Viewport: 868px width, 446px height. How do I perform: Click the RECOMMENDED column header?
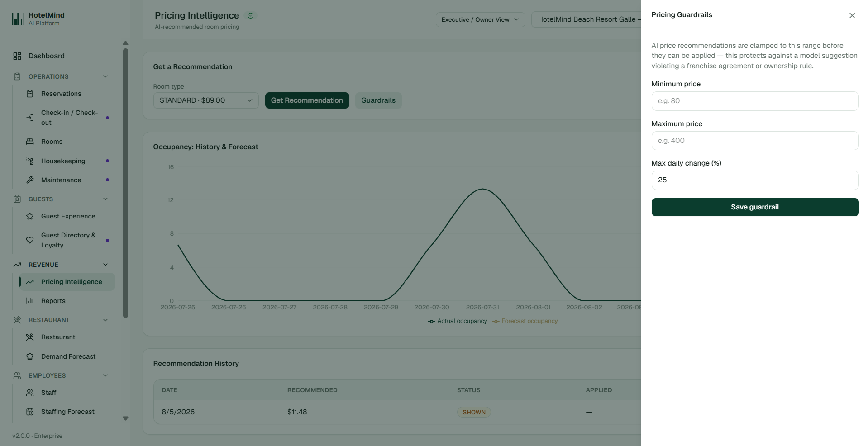(x=312, y=390)
